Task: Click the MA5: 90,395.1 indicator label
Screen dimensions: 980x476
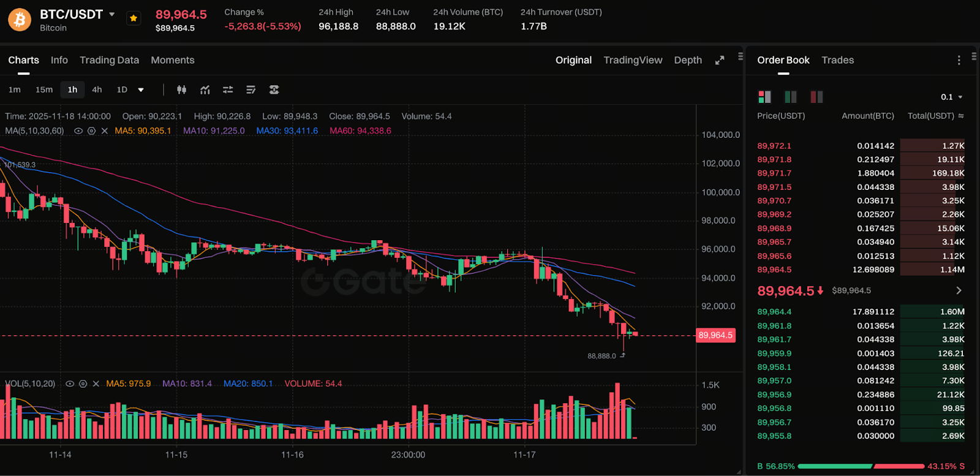Action: click(x=143, y=131)
